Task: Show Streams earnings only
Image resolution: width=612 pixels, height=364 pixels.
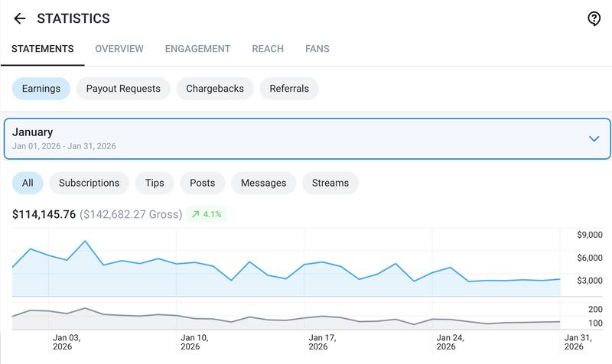Action: (x=330, y=183)
